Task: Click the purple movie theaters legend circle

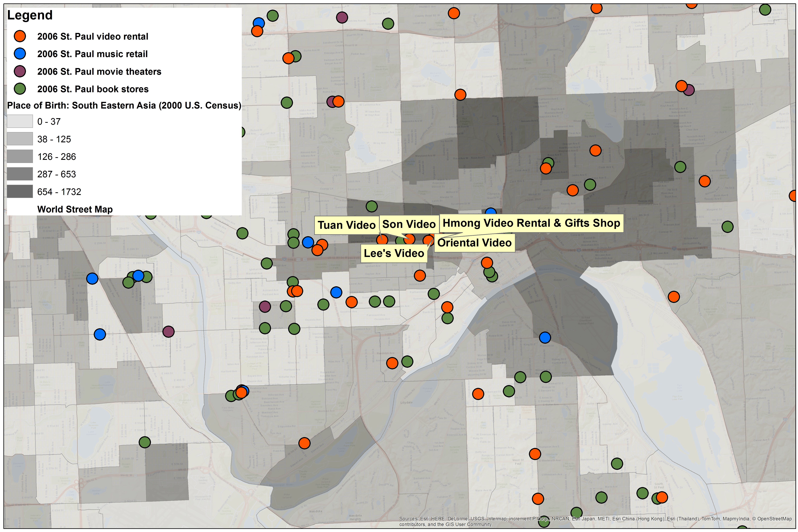Action: [x=20, y=72]
